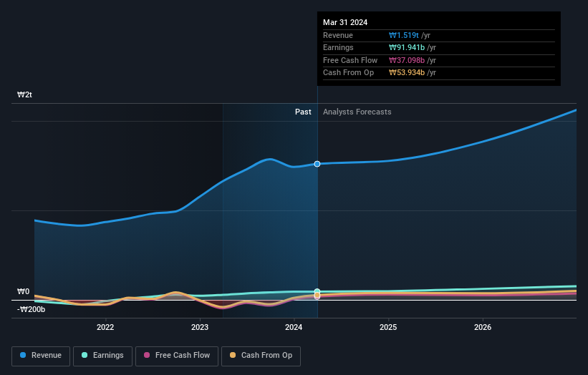Image resolution: width=588 pixels, height=375 pixels.
Task: Click the ₩91.941b earnings value
Action: tap(407, 47)
